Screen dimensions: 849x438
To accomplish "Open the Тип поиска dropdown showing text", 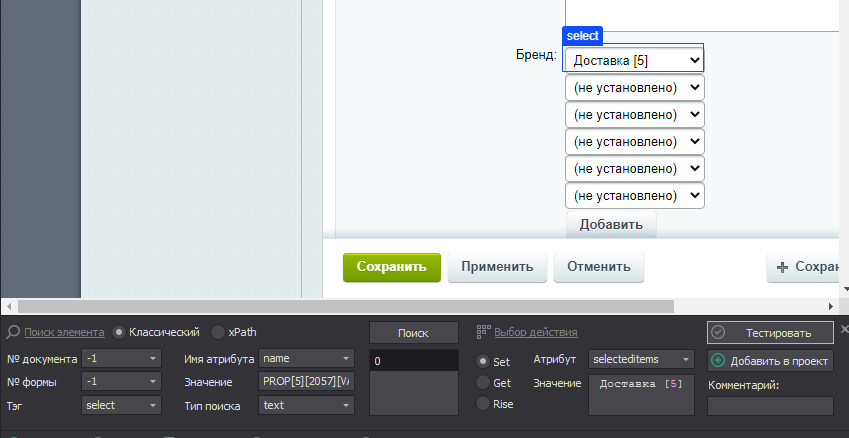I will 306,405.
